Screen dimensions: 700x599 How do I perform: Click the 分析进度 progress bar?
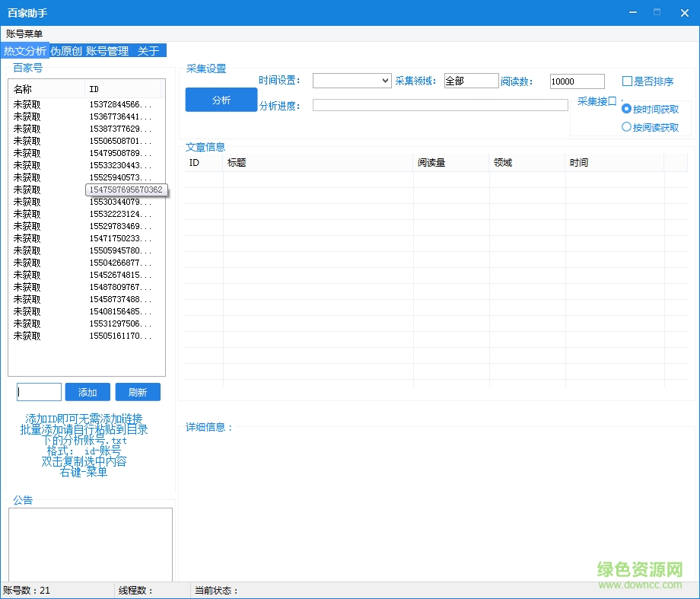(440, 105)
